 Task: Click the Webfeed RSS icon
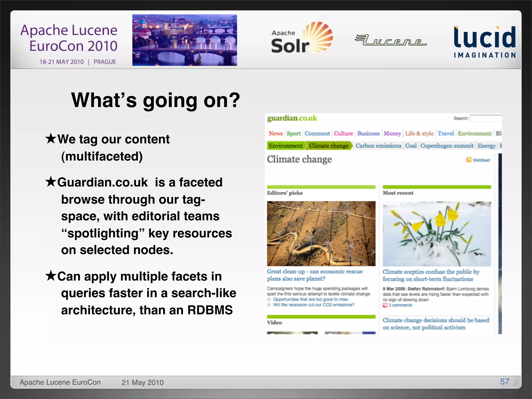[x=469, y=159]
